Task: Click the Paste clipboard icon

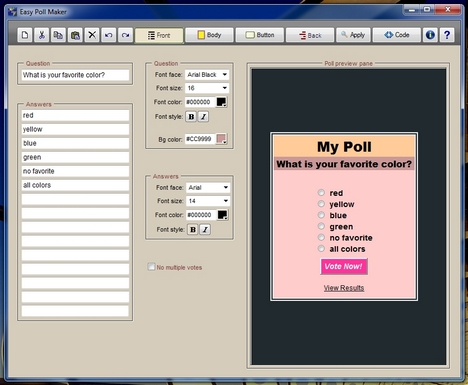Action: point(75,35)
